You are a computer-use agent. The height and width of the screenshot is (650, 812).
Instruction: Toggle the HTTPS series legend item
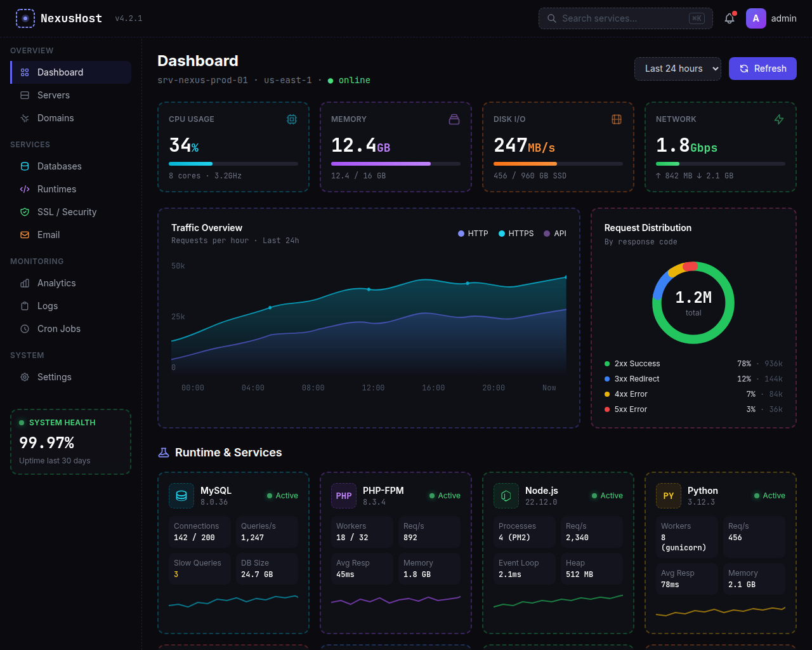(x=516, y=233)
